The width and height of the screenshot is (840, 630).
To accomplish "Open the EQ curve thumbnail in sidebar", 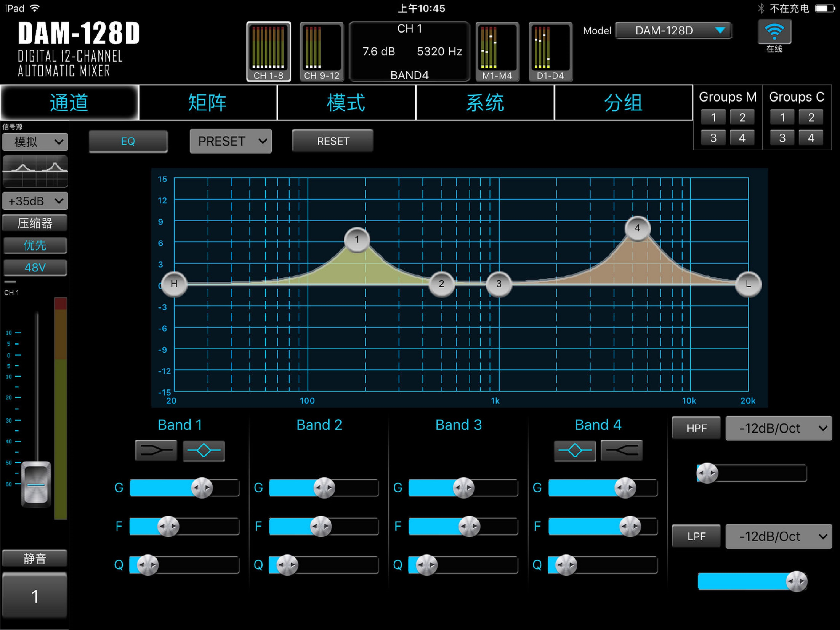I will 35,171.
